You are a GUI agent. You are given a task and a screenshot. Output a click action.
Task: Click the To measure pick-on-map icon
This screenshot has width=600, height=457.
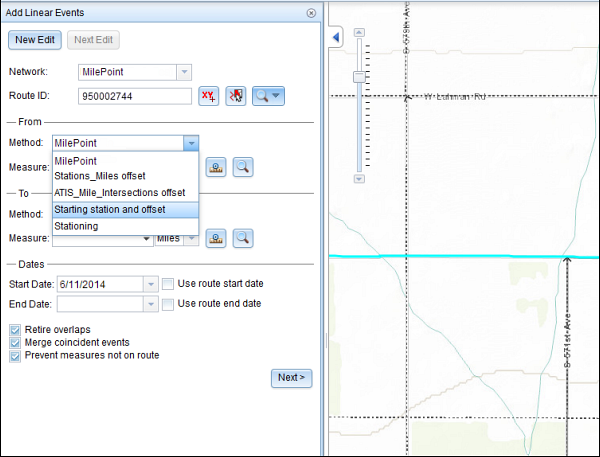click(x=215, y=238)
